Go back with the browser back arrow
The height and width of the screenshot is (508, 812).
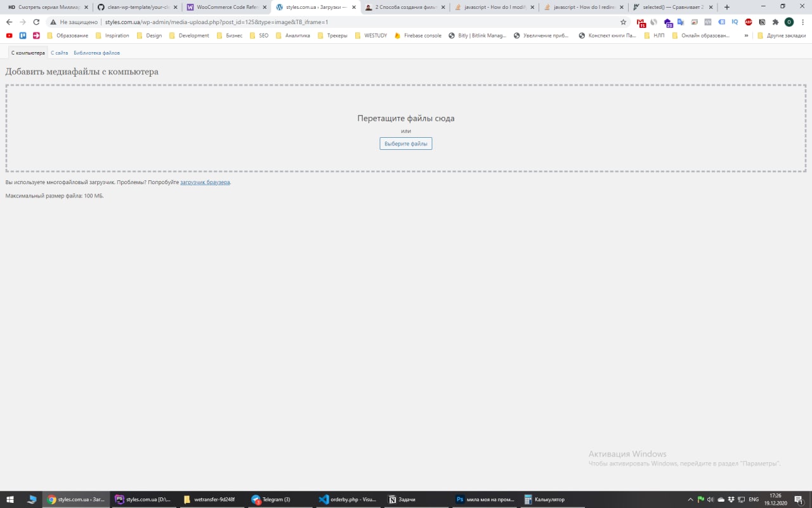coord(9,22)
